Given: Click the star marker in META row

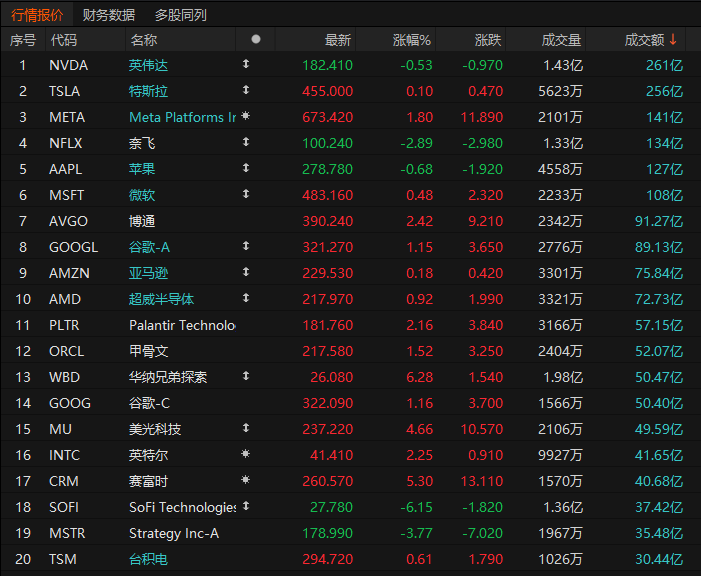Looking at the screenshot, I should coord(245,116).
